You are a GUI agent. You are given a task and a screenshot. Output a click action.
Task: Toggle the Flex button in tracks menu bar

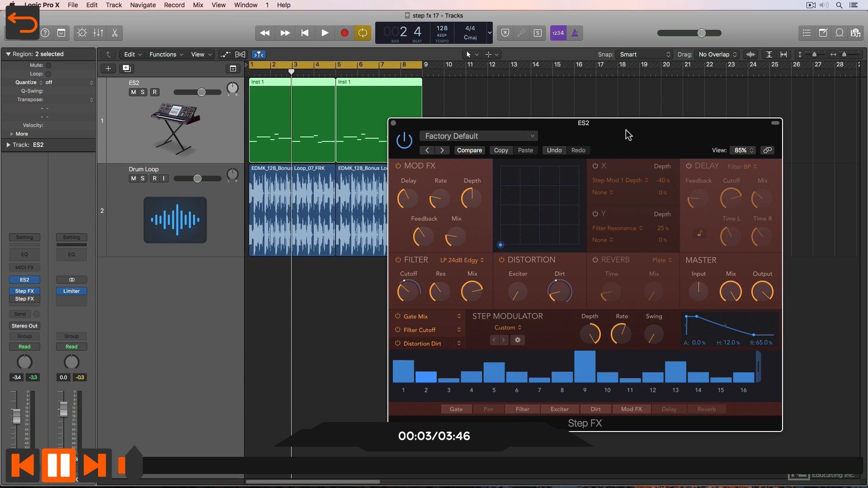(241, 55)
